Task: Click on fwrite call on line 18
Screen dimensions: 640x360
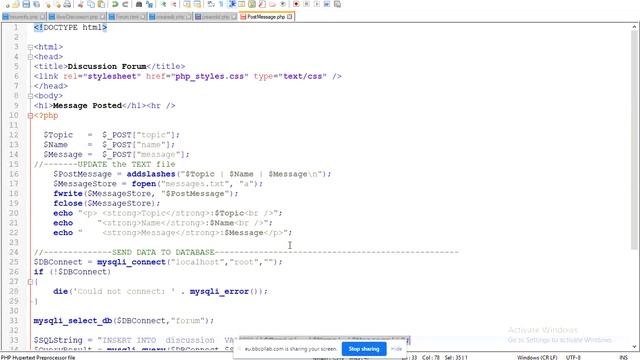Action: (x=68, y=193)
